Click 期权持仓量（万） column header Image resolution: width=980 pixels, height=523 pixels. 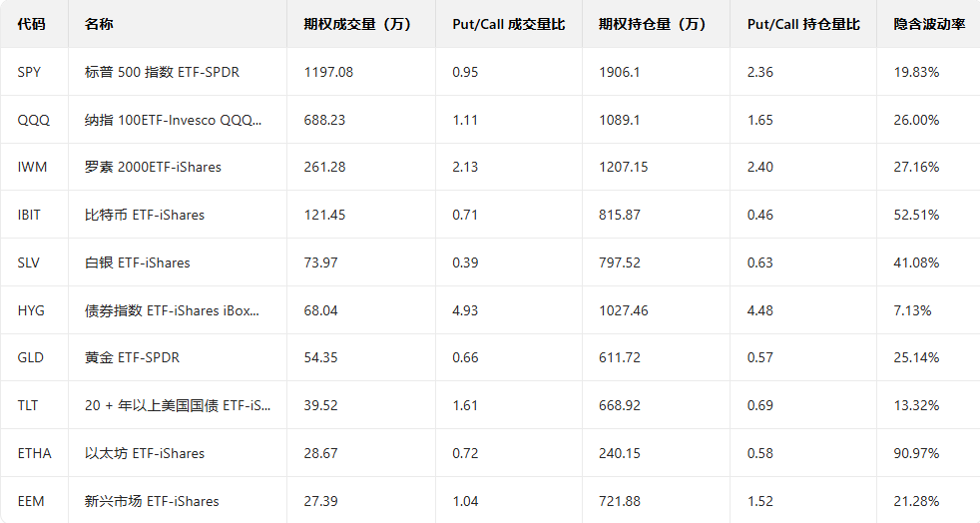[653, 24]
